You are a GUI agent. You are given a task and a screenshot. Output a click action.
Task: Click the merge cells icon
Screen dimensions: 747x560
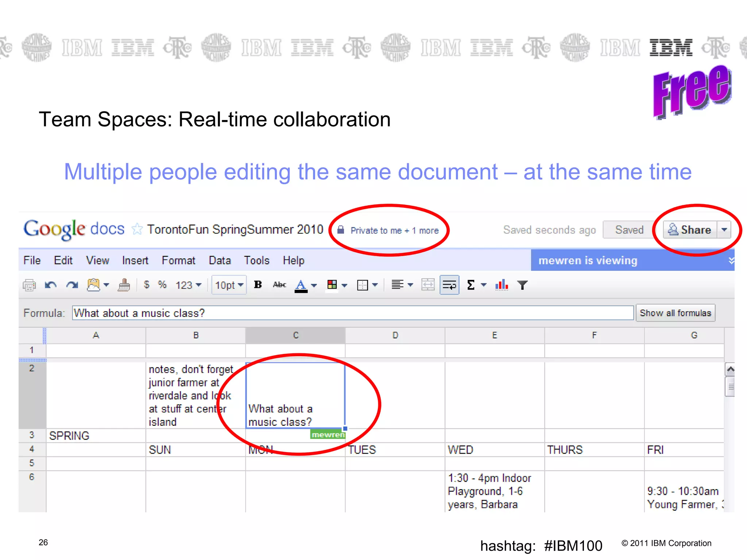click(428, 285)
